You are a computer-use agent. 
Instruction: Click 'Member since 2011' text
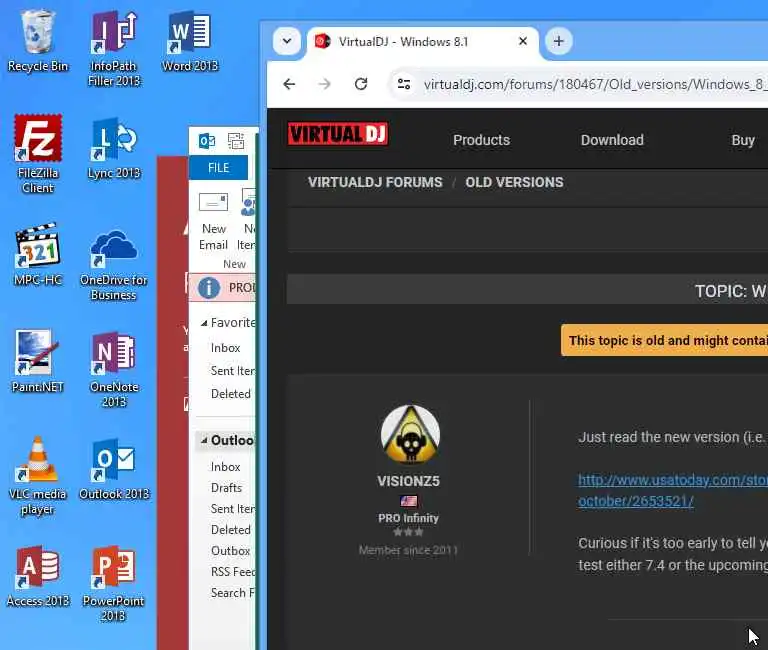click(408, 550)
